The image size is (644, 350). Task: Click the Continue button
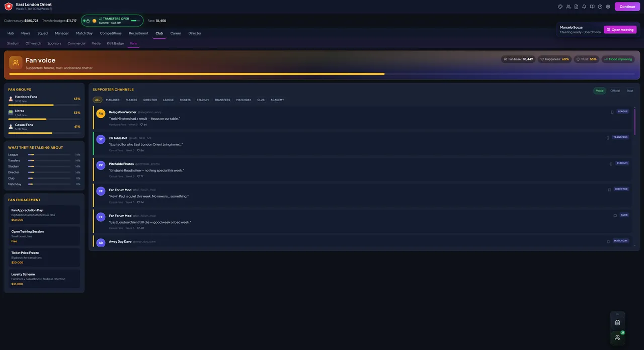pos(627,7)
